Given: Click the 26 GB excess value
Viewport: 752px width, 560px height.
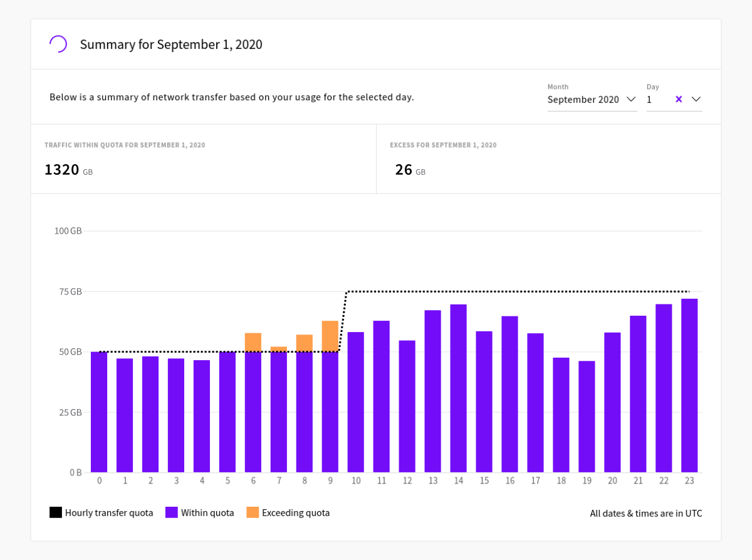Looking at the screenshot, I should coord(404,170).
